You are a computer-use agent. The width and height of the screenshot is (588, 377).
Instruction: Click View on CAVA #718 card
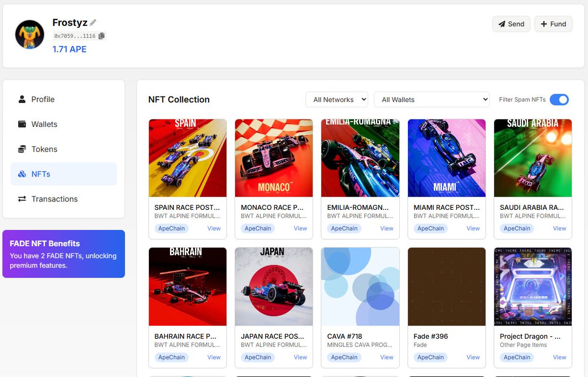[x=387, y=357]
